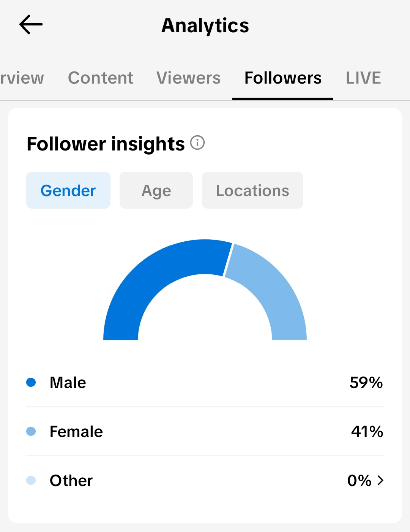Go to the partially visible Overview tab
410x532 pixels.
pyautogui.click(x=22, y=78)
